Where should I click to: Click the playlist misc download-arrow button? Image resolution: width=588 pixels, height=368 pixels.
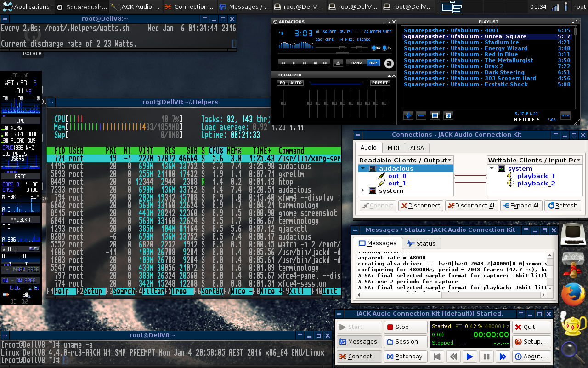[448, 115]
